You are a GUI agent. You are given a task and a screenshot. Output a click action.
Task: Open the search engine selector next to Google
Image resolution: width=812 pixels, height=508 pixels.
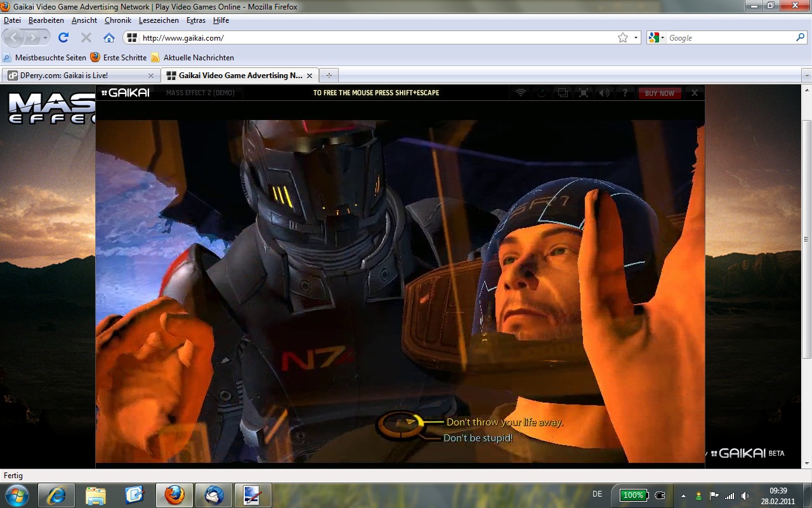661,37
